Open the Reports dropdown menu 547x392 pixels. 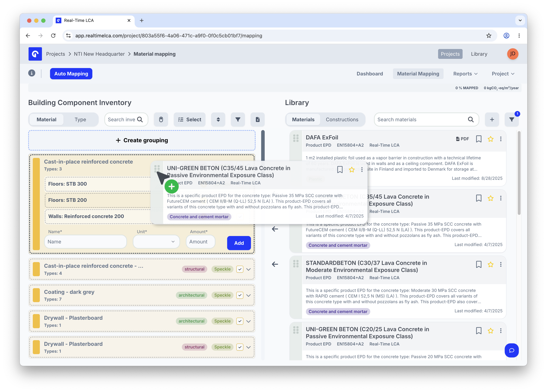(x=465, y=74)
